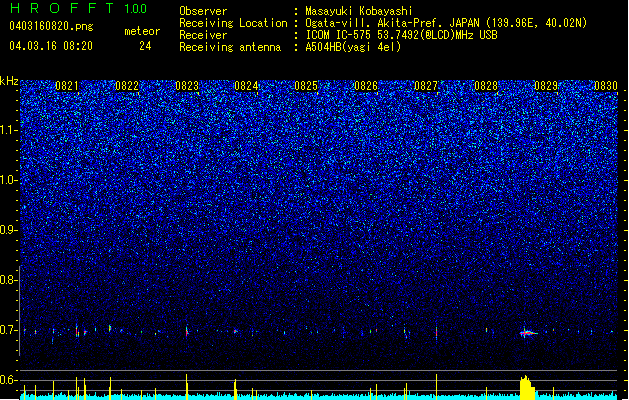Click the word meteor above the count
Screen dimensions: 629x400
[x=142, y=31]
